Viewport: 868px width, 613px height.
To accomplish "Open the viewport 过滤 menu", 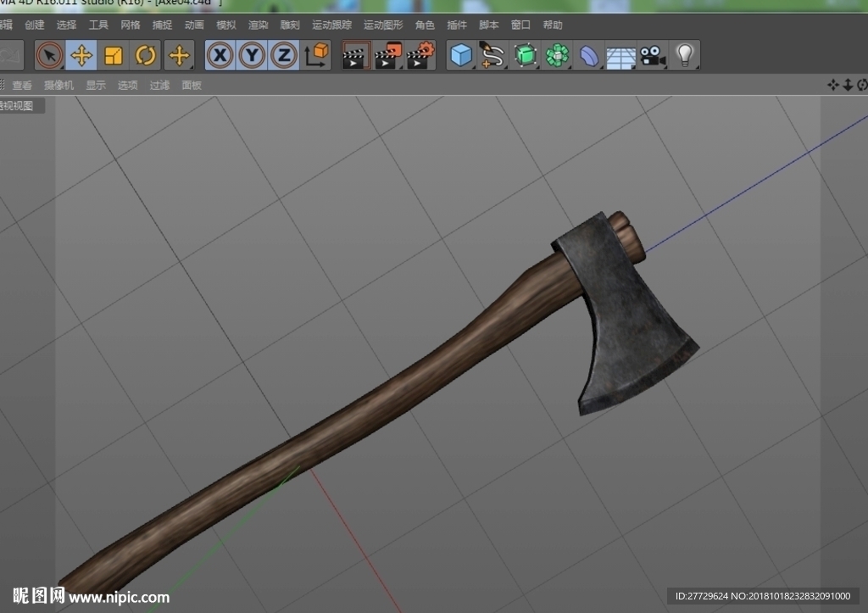I will pos(159,86).
